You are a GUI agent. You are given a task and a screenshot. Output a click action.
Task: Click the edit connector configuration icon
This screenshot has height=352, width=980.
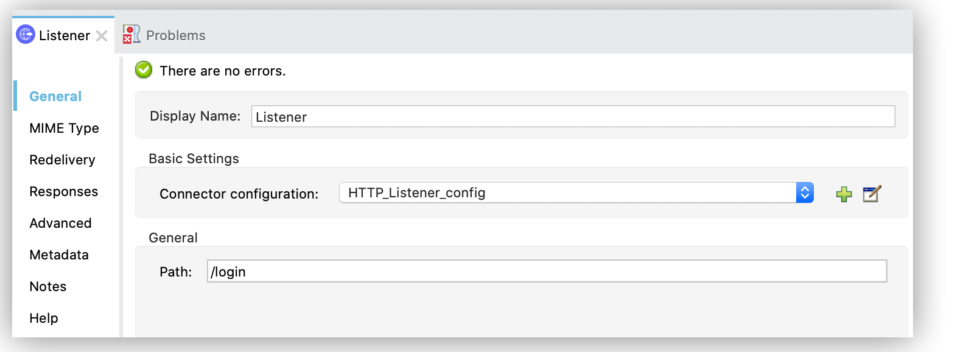click(x=872, y=194)
